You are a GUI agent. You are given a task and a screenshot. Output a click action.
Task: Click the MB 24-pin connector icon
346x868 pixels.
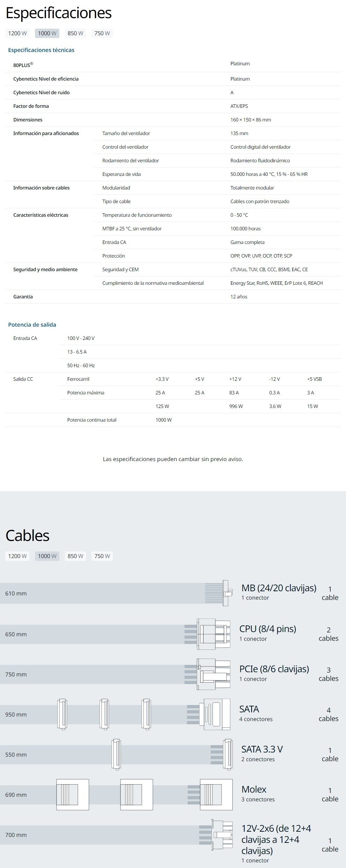coord(225,593)
